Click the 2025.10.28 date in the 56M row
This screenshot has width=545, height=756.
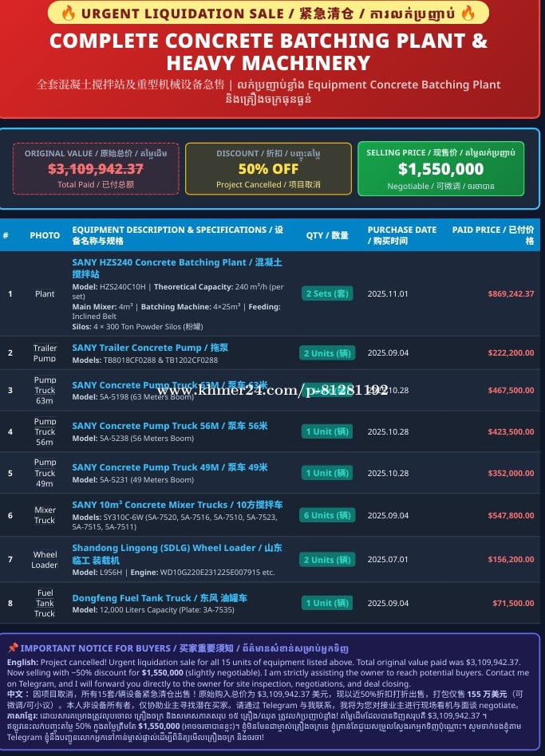point(388,431)
